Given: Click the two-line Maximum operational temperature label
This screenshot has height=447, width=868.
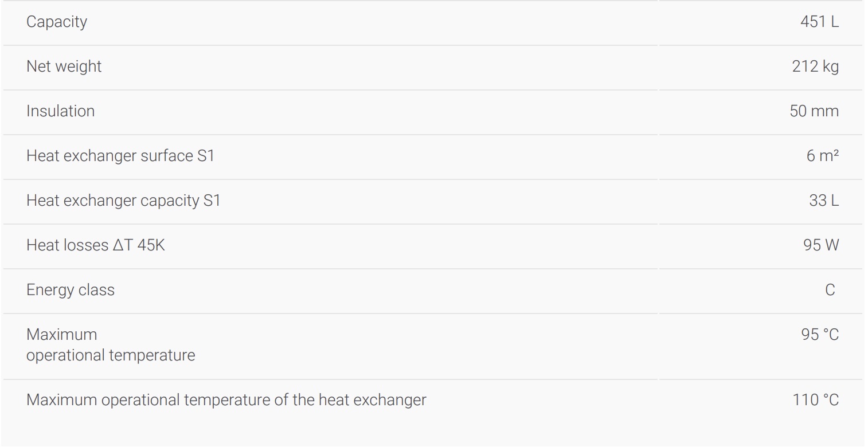Looking at the screenshot, I should 110,345.
